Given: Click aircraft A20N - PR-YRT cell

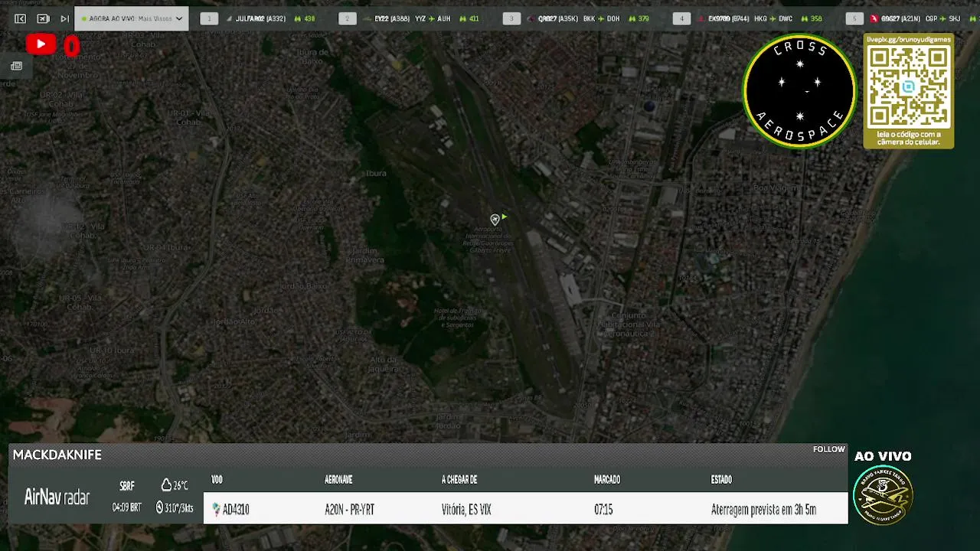Looking at the screenshot, I should tap(349, 510).
